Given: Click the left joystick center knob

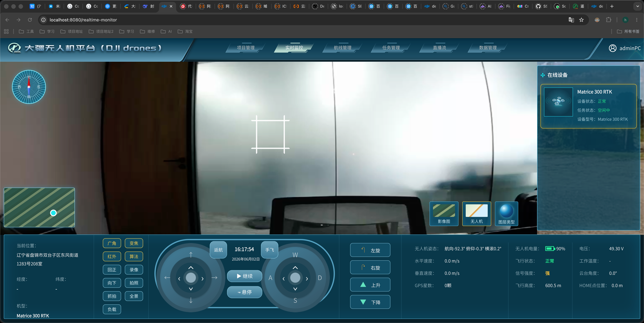Looking at the screenshot, I should point(191,278).
